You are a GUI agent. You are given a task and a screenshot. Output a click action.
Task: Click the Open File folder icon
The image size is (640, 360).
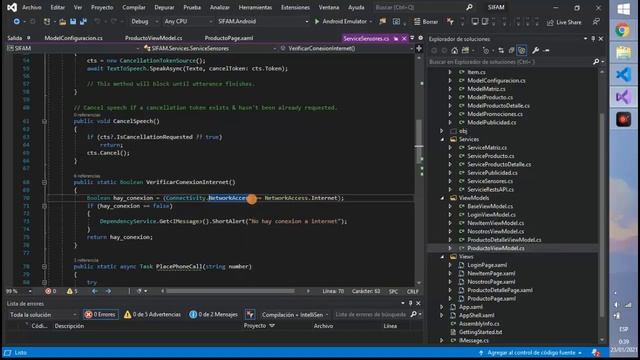(x=62, y=22)
